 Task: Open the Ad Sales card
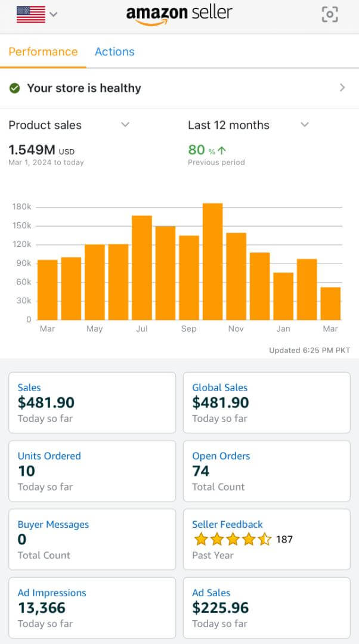(266, 608)
